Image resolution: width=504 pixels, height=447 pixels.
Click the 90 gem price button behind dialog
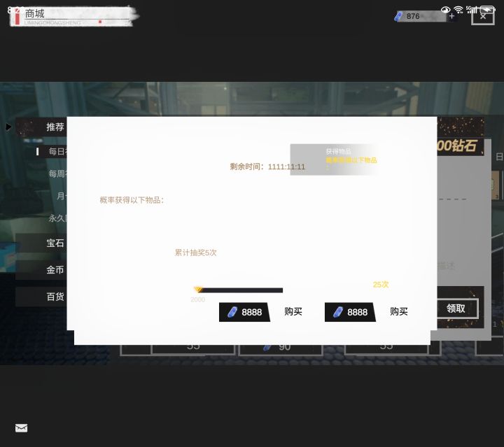tap(280, 348)
